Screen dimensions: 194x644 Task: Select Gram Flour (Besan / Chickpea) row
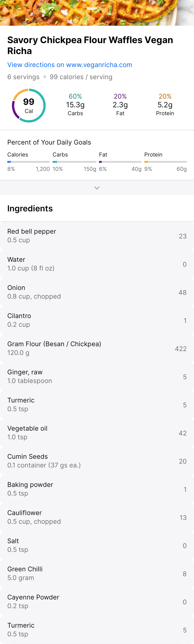tap(97, 348)
